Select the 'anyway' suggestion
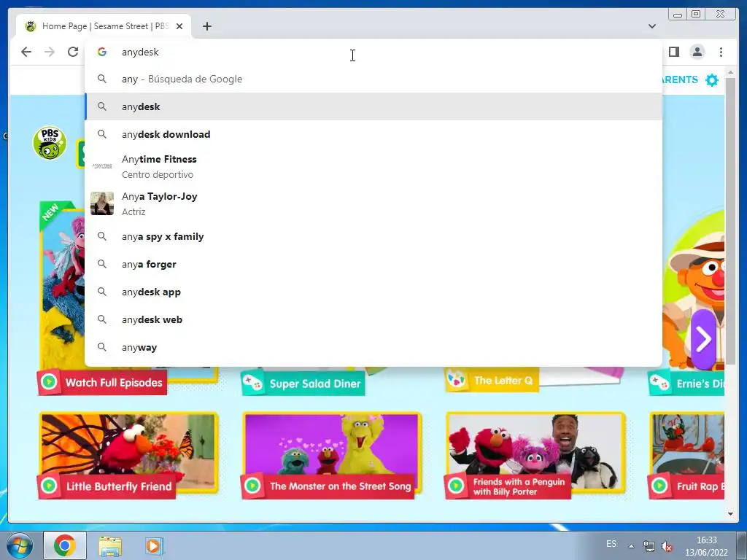The image size is (747, 560). click(x=373, y=348)
